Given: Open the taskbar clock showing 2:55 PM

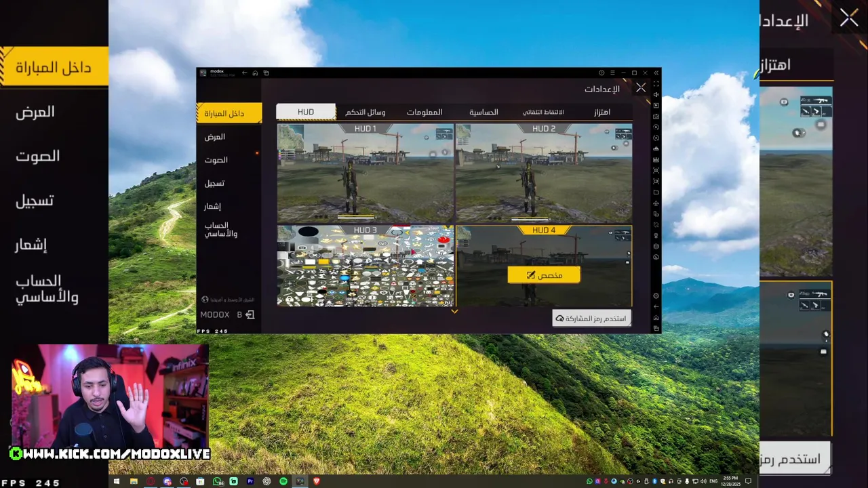Looking at the screenshot, I should tap(730, 481).
